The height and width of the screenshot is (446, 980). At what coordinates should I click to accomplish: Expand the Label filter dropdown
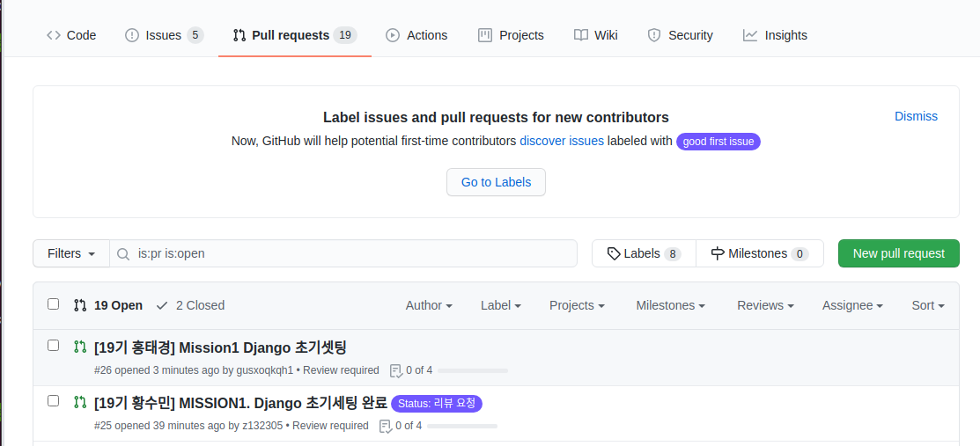pyautogui.click(x=501, y=305)
